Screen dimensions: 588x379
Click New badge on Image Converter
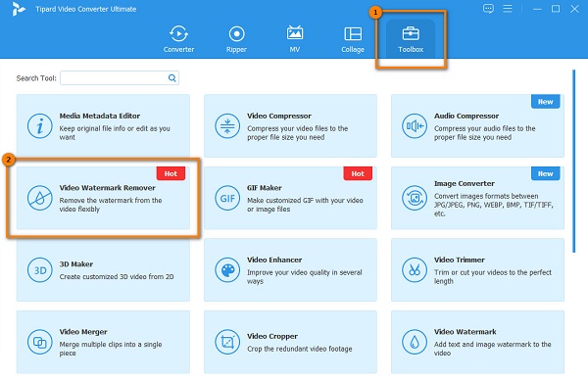545,173
